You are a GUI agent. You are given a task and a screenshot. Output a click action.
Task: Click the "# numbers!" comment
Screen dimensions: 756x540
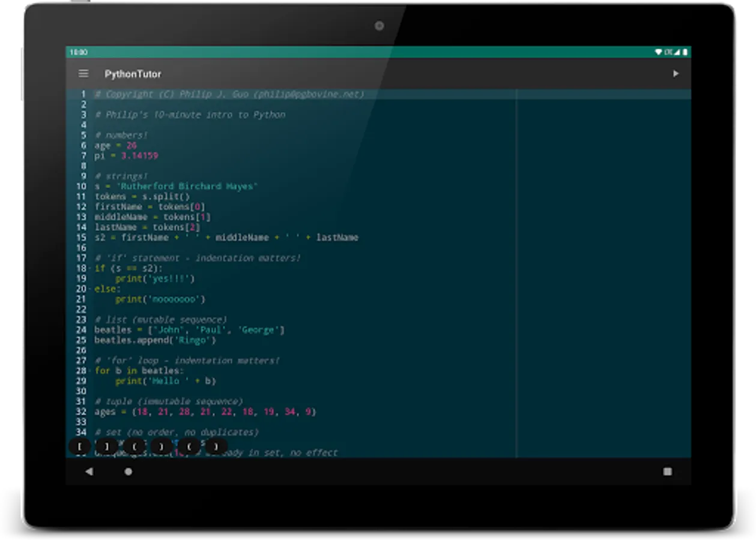121,135
